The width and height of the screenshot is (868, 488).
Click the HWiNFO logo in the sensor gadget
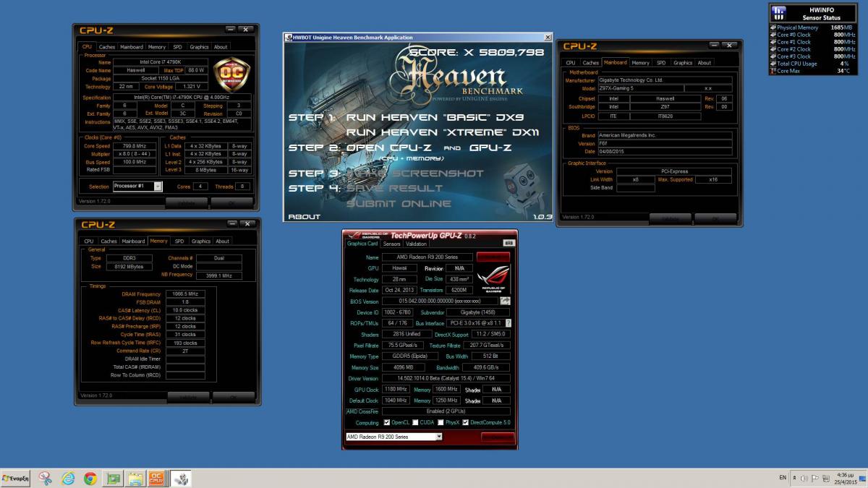pos(778,12)
